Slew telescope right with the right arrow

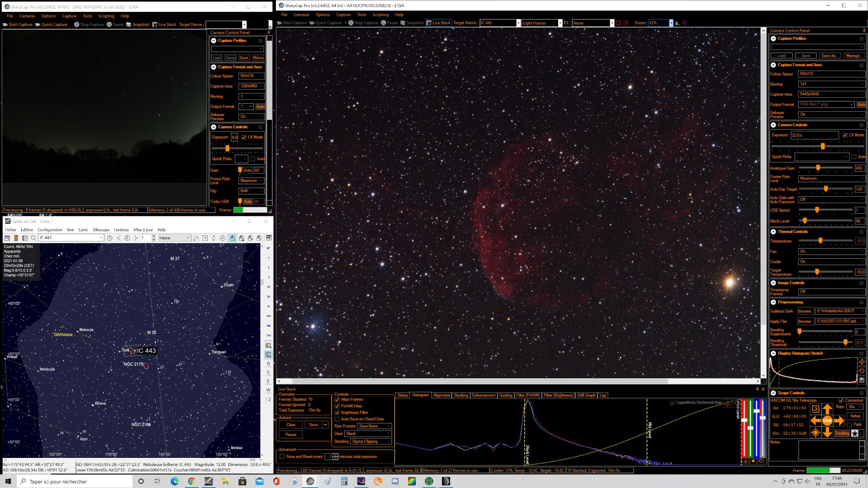(839, 421)
